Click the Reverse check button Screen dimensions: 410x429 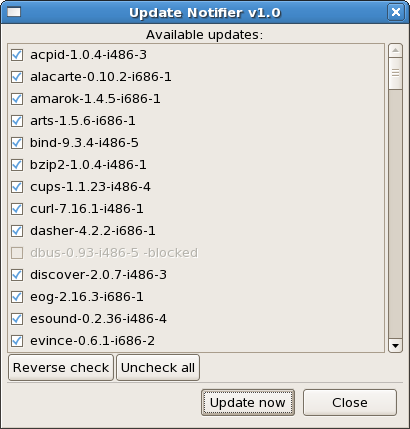[x=61, y=368]
